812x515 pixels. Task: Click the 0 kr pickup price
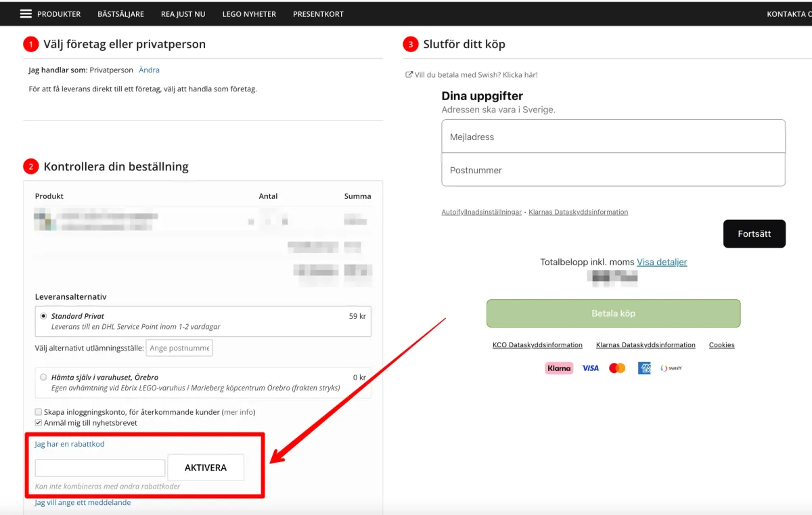tap(359, 378)
